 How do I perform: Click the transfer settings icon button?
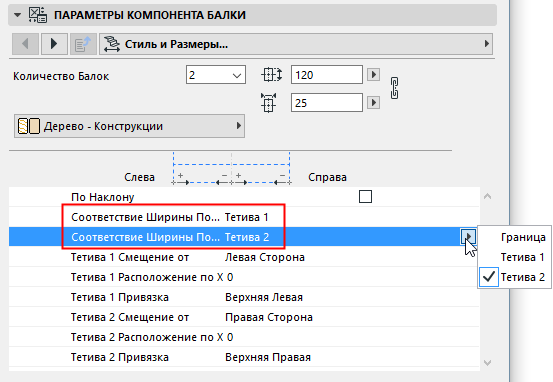83,44
